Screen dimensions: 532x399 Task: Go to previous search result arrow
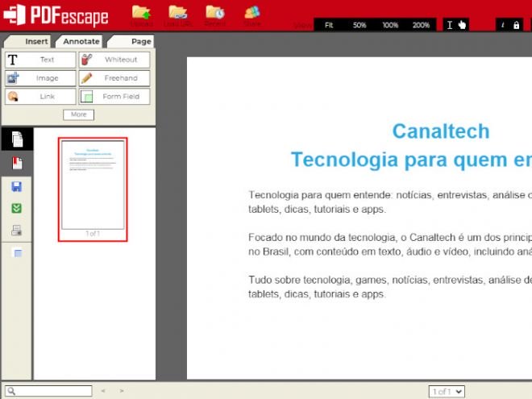(103, 391)
